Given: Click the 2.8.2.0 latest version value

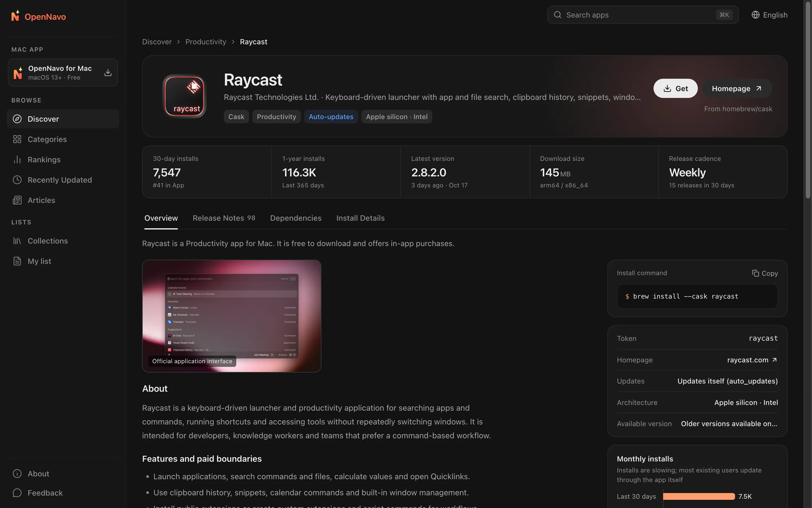Looking at the screenshot, I should [429, 172].
